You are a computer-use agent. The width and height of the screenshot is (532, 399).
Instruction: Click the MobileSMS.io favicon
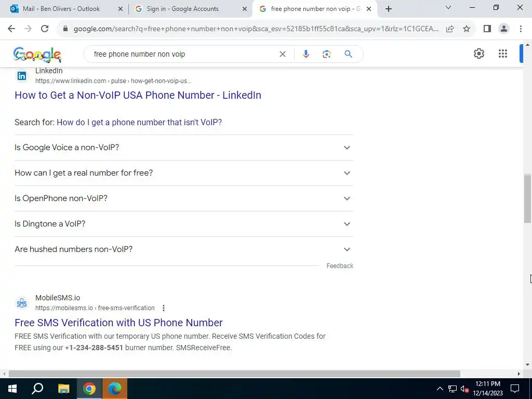(22, 303)
